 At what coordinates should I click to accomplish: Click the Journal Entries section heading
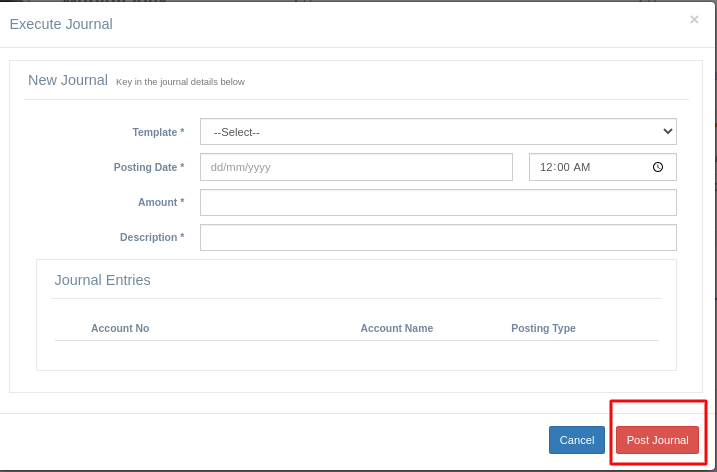coord(102,280)
